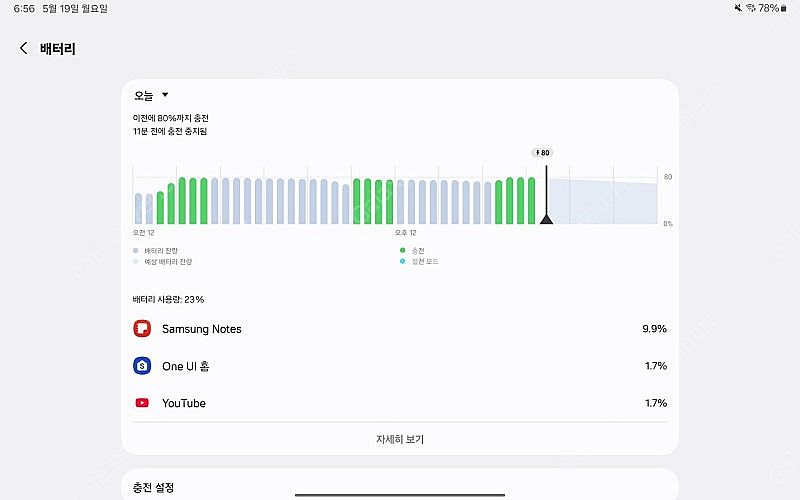This screenshot has height=500, width=800.
Task: Go back using the arrow beside 배터리
Action: click(23, 48)
